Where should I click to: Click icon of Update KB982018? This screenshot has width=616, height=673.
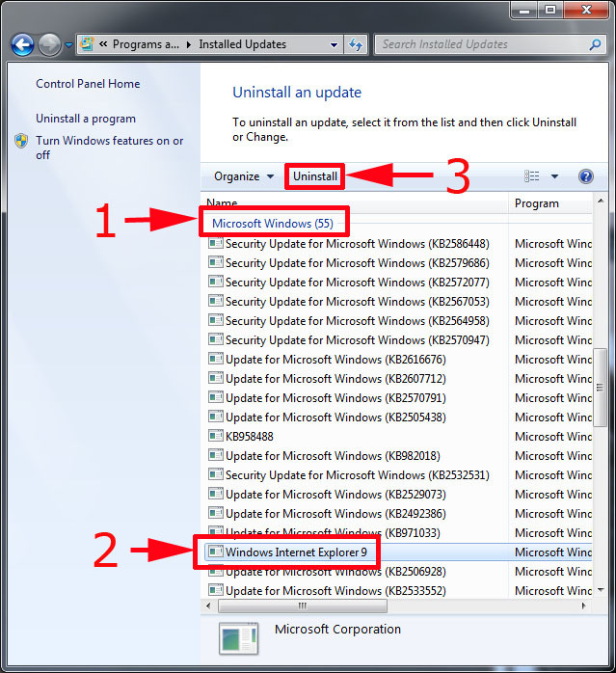click(216, 454)
